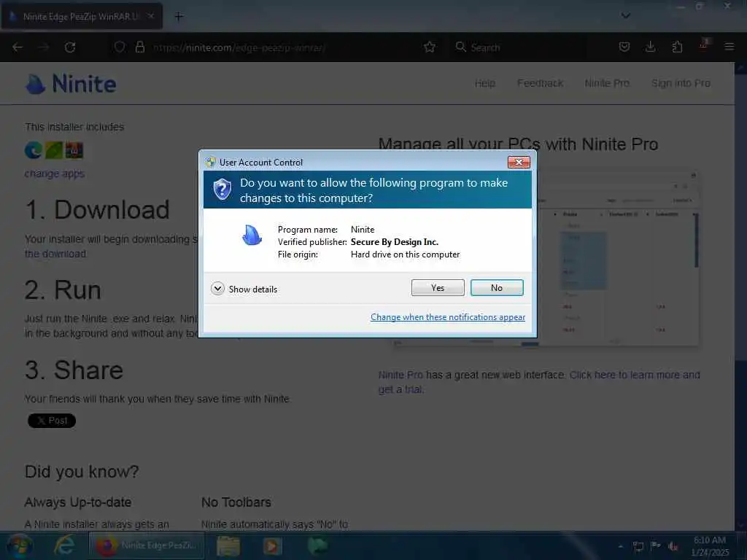Close the User Account Control dialog
The height and width of the screenshot is (560, 747).
(x=519, y=163)
